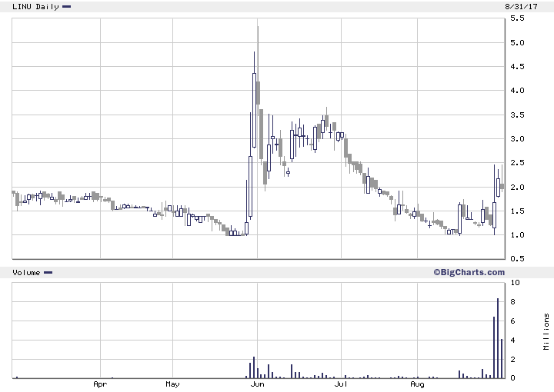
Task: Click the Apr label on time axis
Action: [x=100, y=384]
